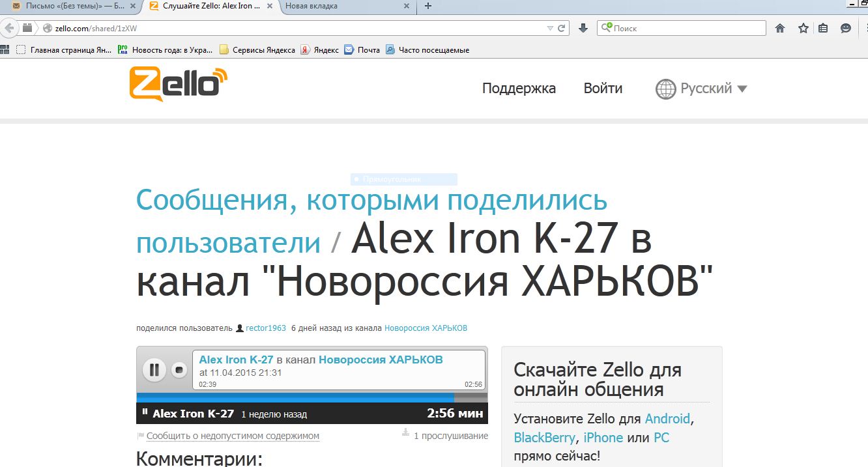This screenshot has width=868, height=467.
Task: Open the bookmarks list icon
Action: [824, 28]
